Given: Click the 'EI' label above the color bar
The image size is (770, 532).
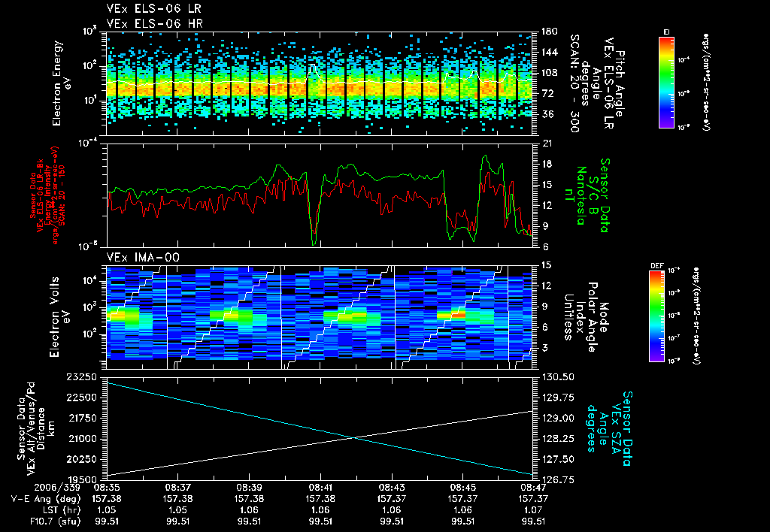Looking at the screenshot, I should [666, 32].
